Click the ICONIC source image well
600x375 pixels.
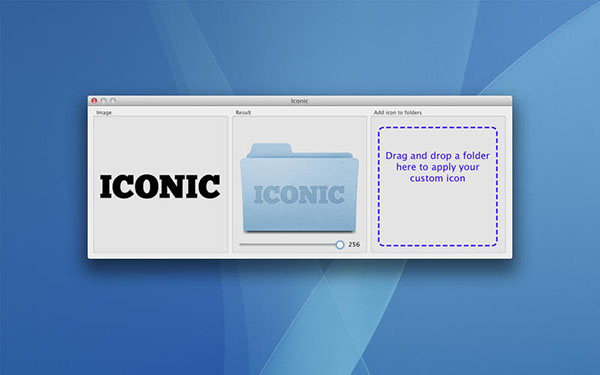[161, 184]
